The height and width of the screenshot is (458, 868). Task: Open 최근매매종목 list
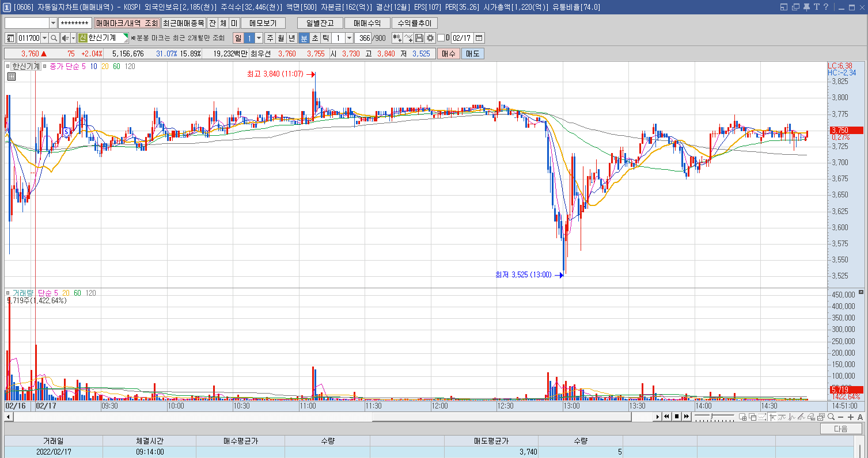tap(183, 23)
